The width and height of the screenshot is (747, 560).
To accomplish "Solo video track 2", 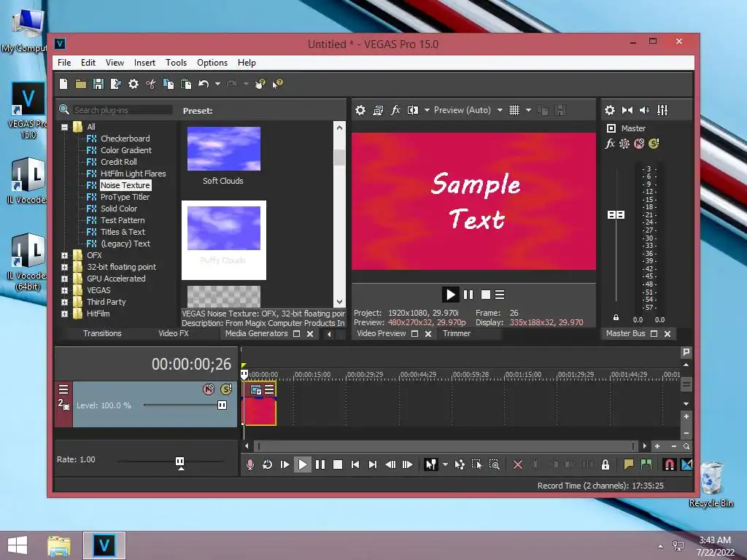I will (226, 389).
